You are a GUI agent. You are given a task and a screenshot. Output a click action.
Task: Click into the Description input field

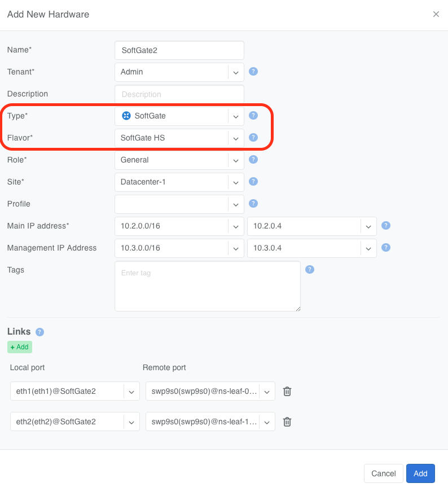(x=179, y=94)
